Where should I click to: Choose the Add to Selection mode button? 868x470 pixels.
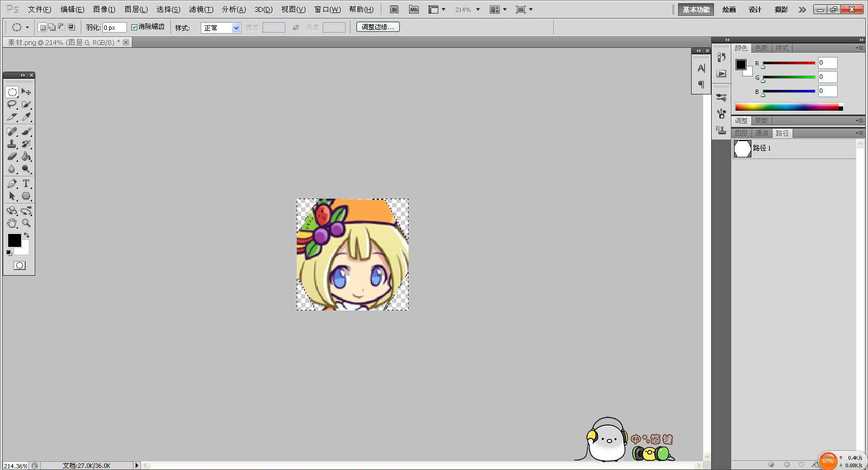pos(52,27)
